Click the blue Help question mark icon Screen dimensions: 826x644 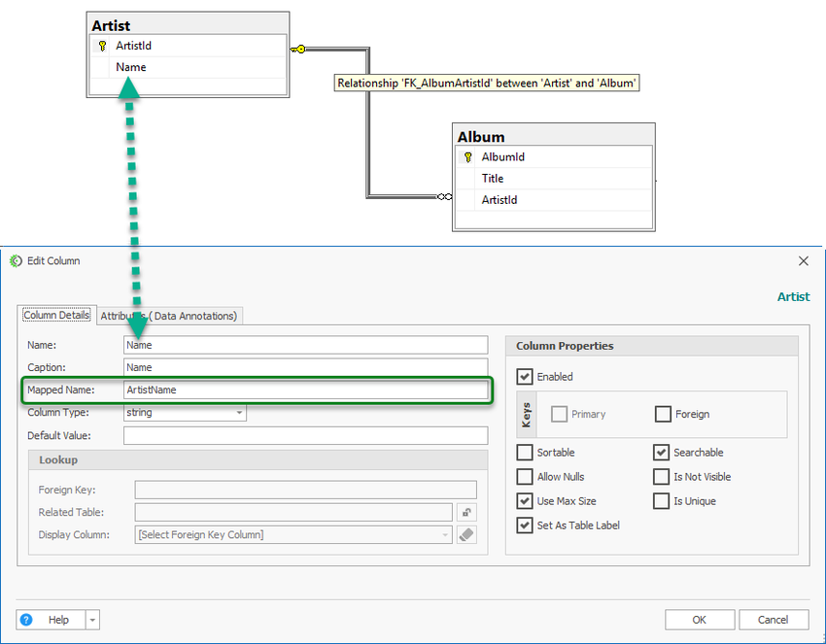[x=26, y=620]
